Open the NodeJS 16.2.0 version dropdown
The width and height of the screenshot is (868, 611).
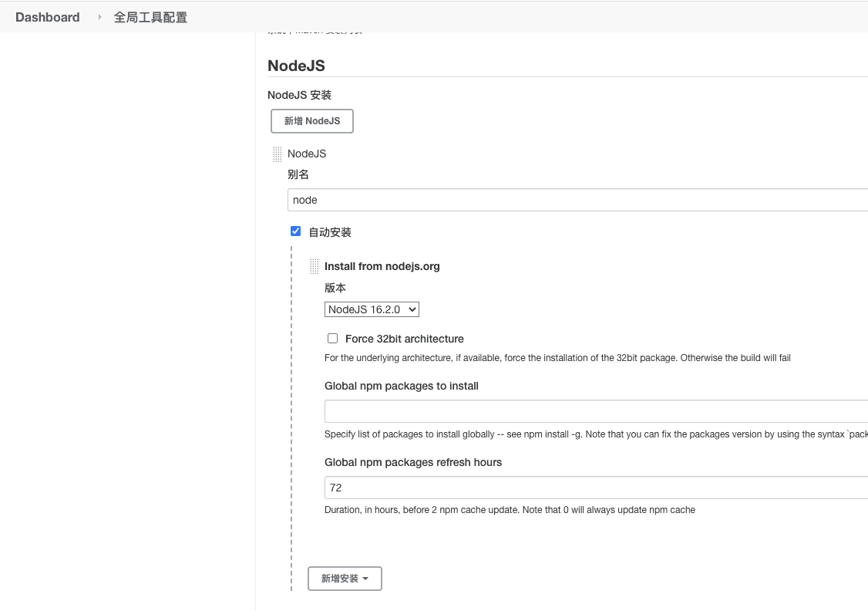tap(372, 309)
